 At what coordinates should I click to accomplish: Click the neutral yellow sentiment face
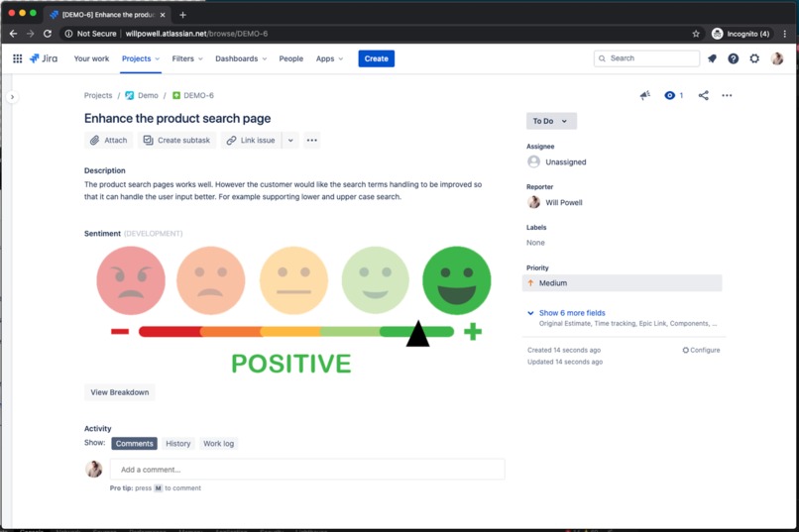(293, 280)
